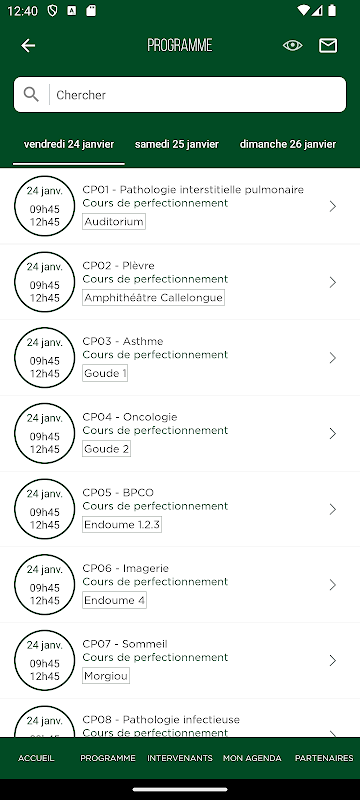Click the CP05 BPCO time circle
This screenshot has width=360, height=800.
point(44,509)
